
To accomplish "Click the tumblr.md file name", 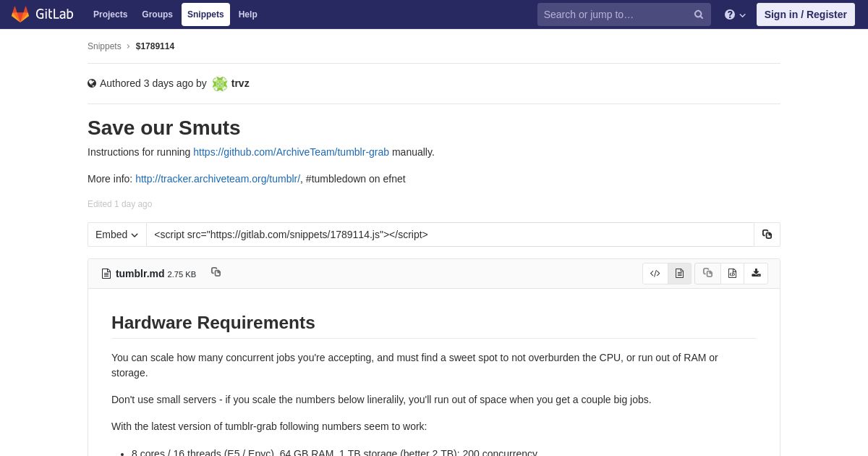I will (x=140, y=274).
